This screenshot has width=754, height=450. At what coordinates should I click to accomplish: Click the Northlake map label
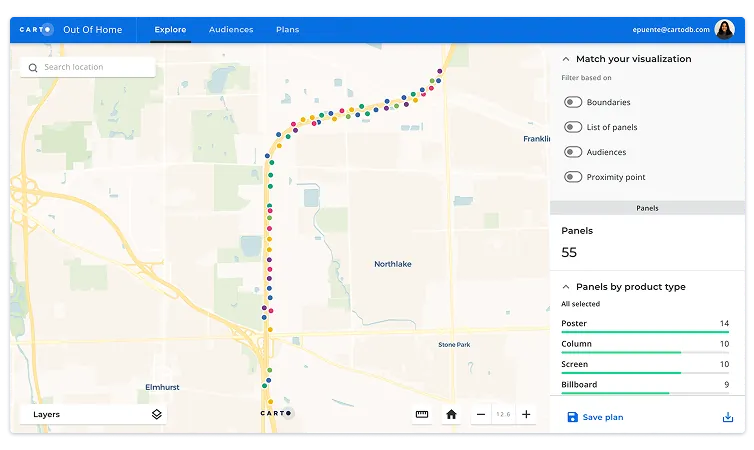[393, 264]
